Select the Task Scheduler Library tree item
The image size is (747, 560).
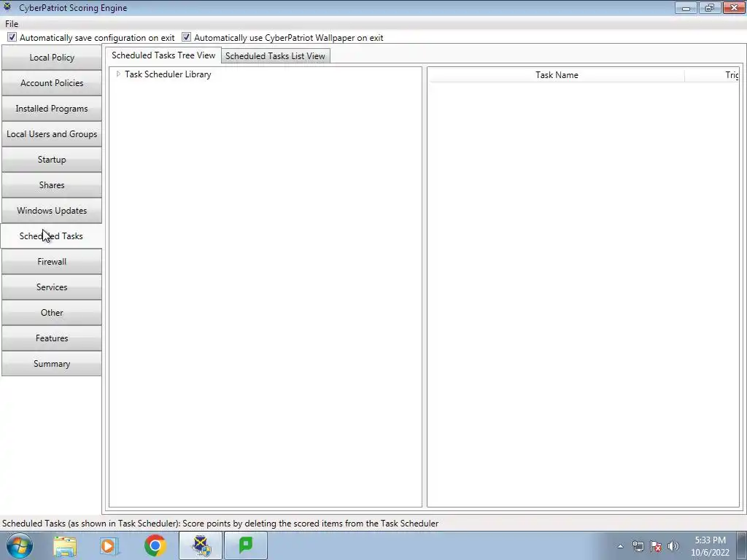tap(168, 74)
